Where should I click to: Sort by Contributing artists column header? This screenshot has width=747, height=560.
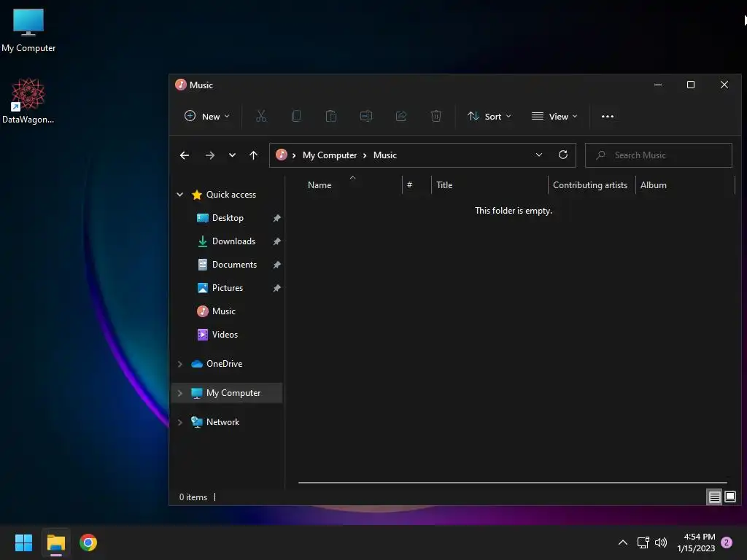[592, 185]
